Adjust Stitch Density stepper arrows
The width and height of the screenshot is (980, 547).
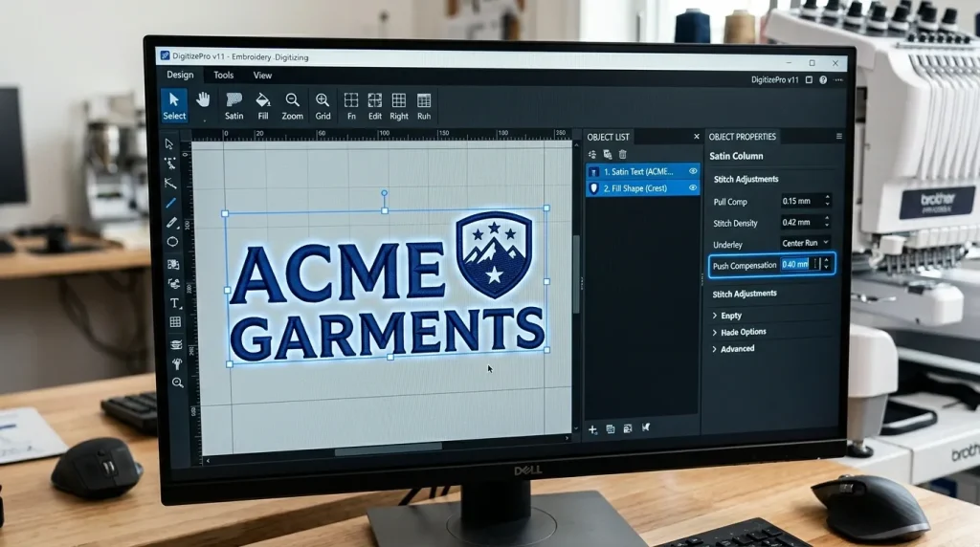click(826, 222)
